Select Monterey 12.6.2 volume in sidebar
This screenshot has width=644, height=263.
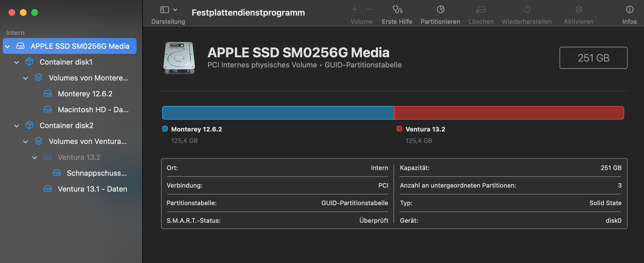pos(85,94)
